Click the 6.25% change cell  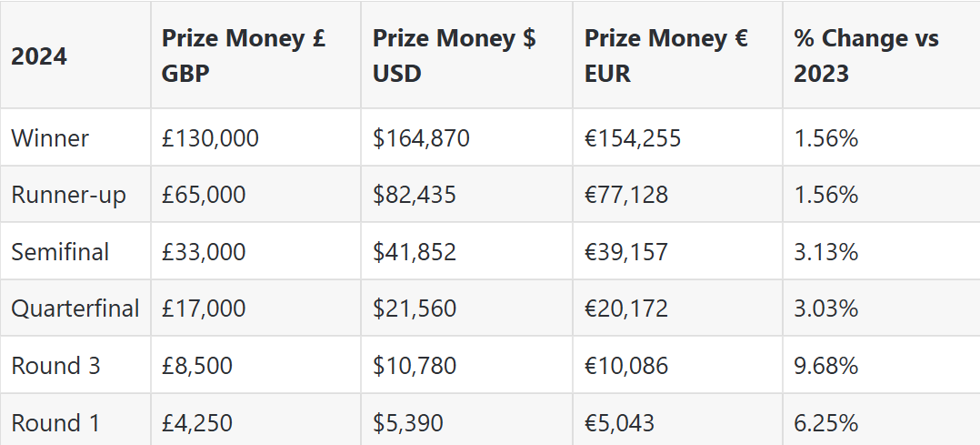click(826, 423)
